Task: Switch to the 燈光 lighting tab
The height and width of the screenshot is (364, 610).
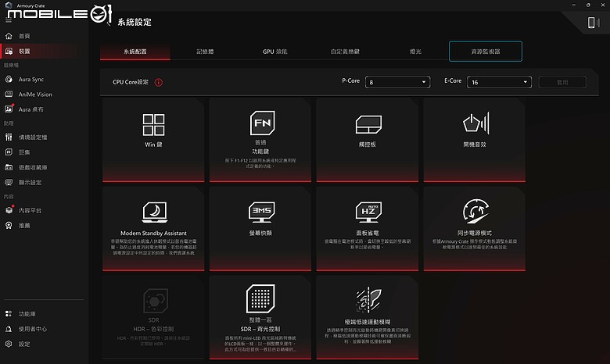Action: (x=415, y=52)
